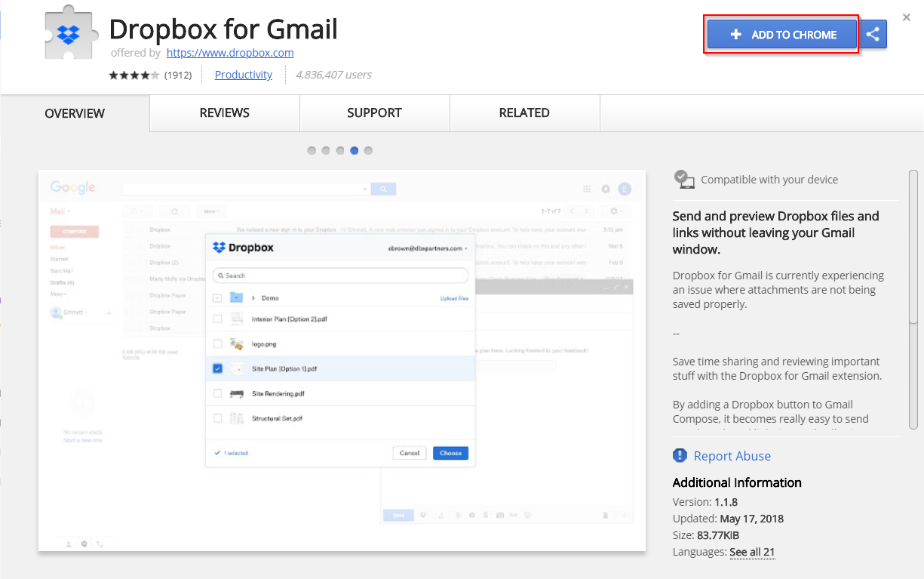The height and width of the screenshot is (579, 924).
Task: Select the third screenshot carousel dot
Action: 340,151
